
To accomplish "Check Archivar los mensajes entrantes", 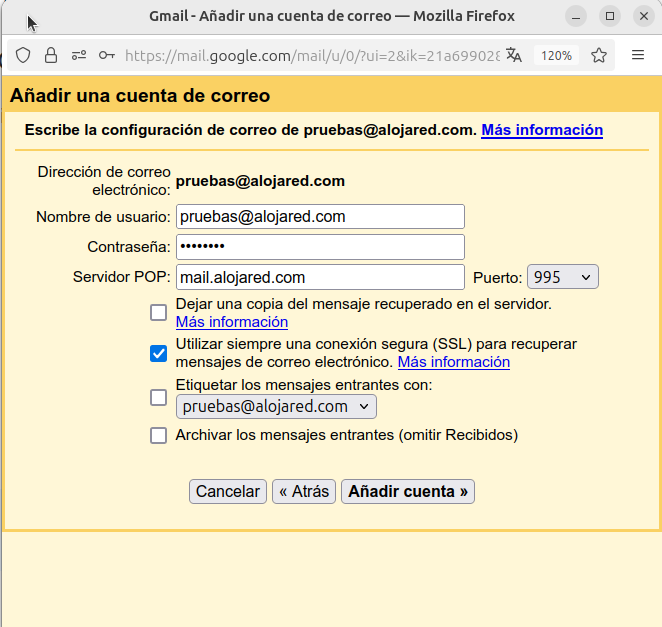I will pos(158,435).
